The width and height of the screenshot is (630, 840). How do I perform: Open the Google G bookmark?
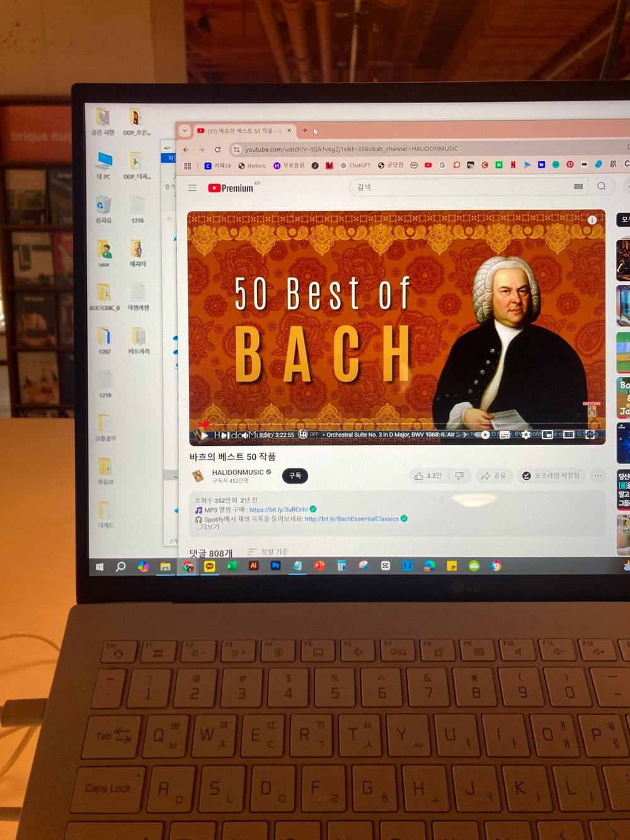[442, 165]
